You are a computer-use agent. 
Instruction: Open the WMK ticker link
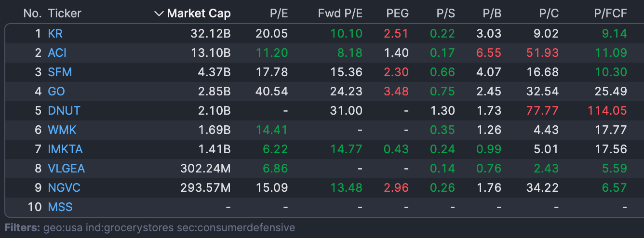pyautogui.click(x=62, y=130)
